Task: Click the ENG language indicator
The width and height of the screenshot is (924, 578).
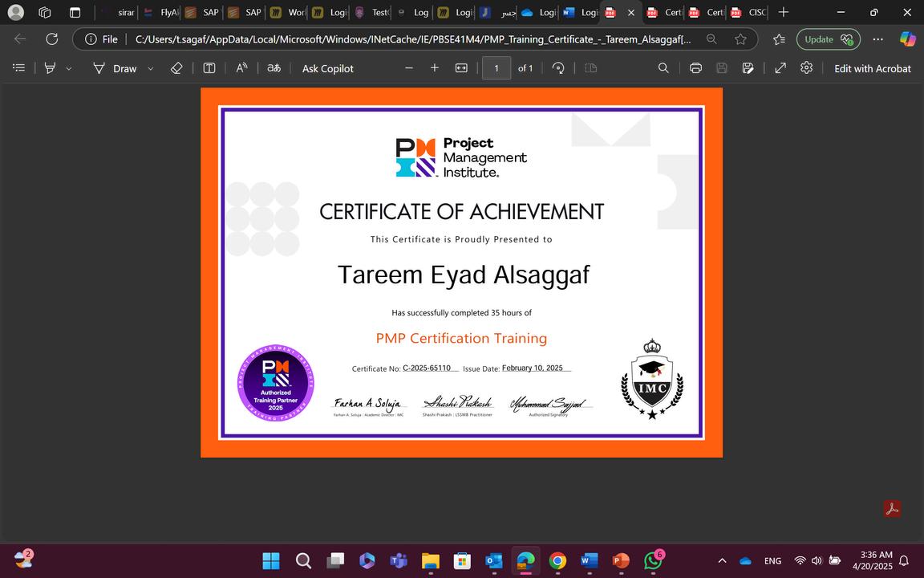Action: (772, 561)
